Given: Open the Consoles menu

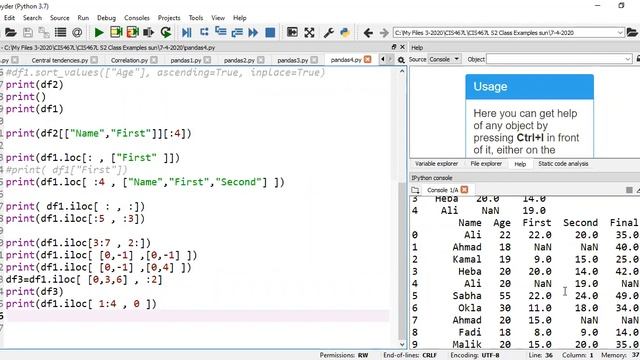Looking at the screenshot, I should [x=137, y=18].
